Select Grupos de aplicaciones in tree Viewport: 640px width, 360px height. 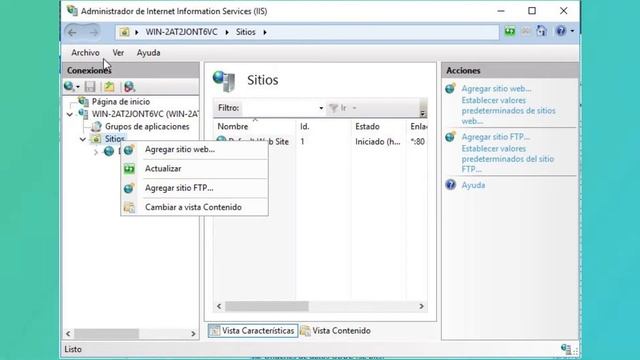coord(147,127)
